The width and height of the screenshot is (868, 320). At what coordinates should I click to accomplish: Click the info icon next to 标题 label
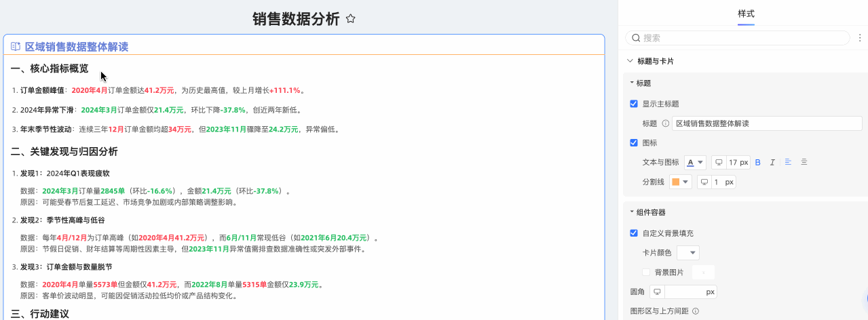click(x=665, y=123)
